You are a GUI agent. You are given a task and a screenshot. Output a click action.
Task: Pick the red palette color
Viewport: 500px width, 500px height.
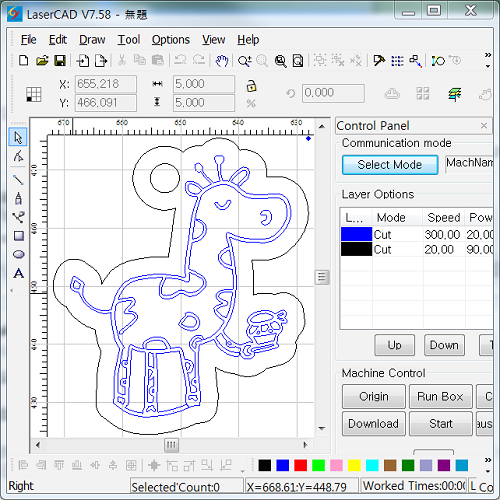300,465
